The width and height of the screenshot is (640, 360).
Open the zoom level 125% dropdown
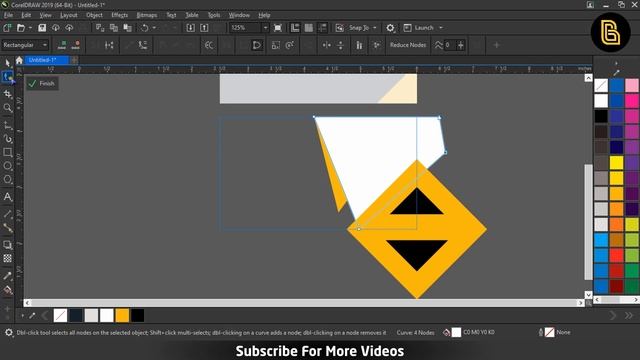tap(265, 28)
